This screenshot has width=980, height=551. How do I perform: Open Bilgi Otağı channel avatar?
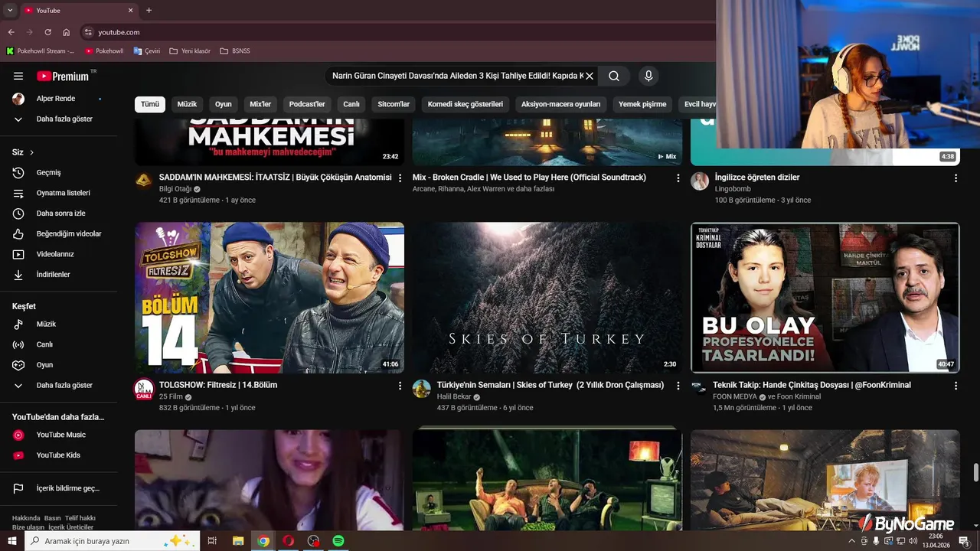144,181
